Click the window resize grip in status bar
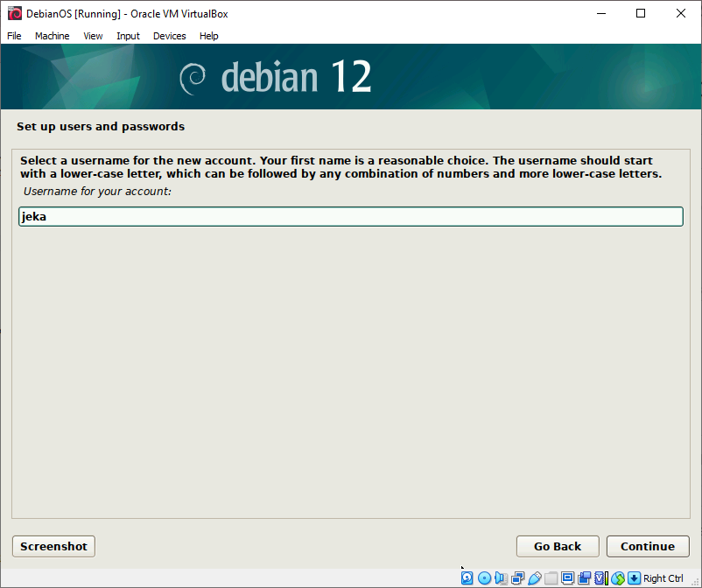The width and height of the screenshot is (702, 588). coord(695,581)
